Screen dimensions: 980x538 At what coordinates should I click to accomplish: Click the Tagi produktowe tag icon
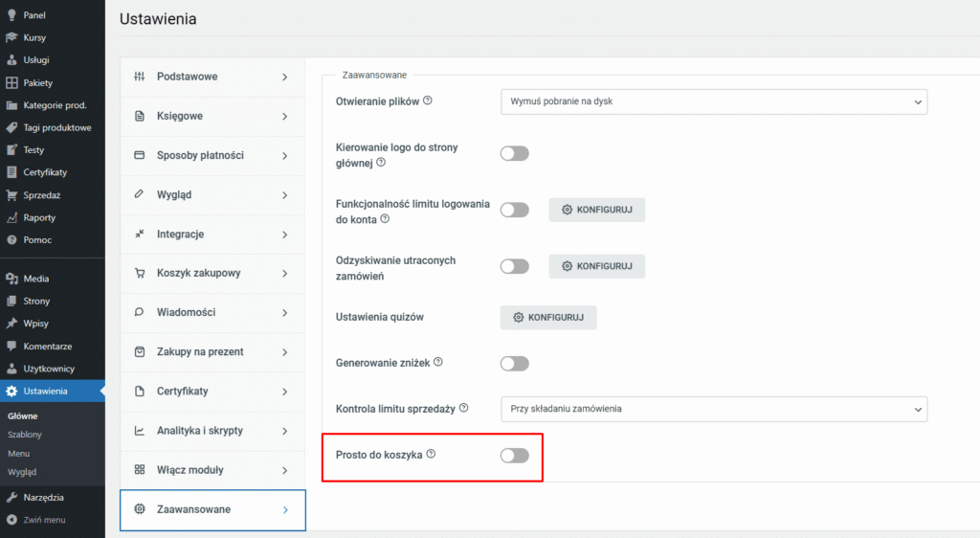point(11,127)
